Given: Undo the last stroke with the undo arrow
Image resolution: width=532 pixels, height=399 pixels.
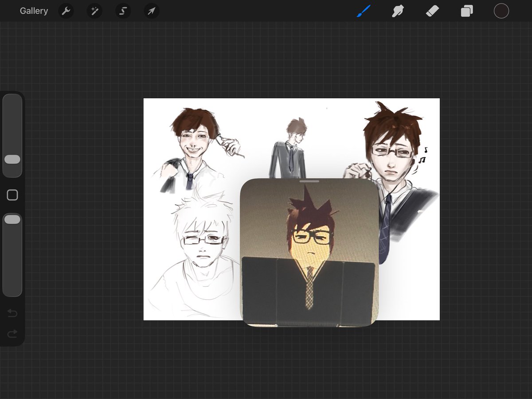Looking at the screenshot, I should 12,314.
